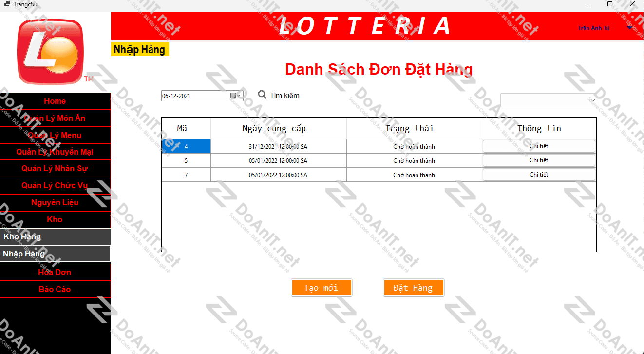This screenshot has height=354, width=644.
Task: Click the Mã column header
Action: pyautogui.click(x=186, y=129)
